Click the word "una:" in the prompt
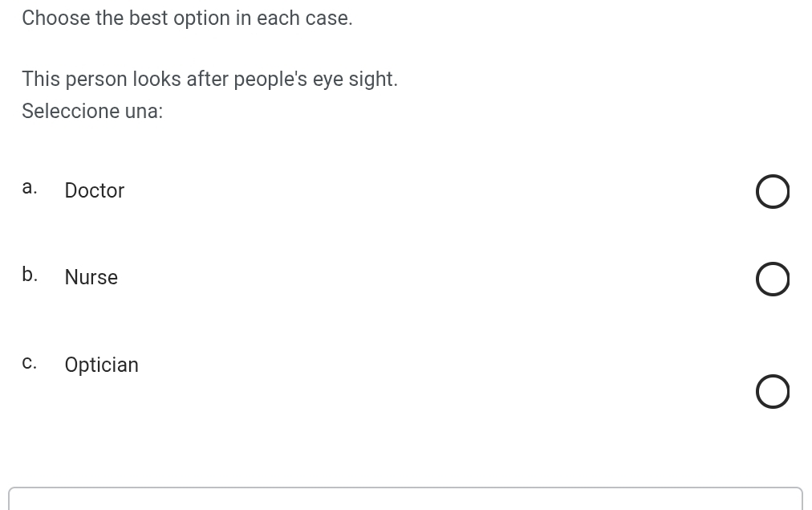Viewport: 812px width, 510px height. click(x=144, y=112)
